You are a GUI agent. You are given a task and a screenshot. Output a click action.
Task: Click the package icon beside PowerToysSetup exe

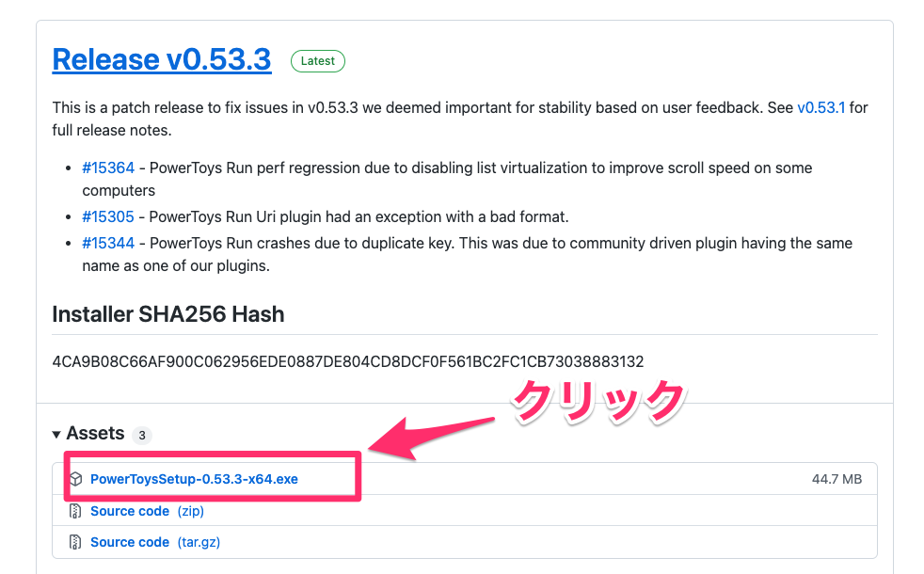(x=76, y=479)
